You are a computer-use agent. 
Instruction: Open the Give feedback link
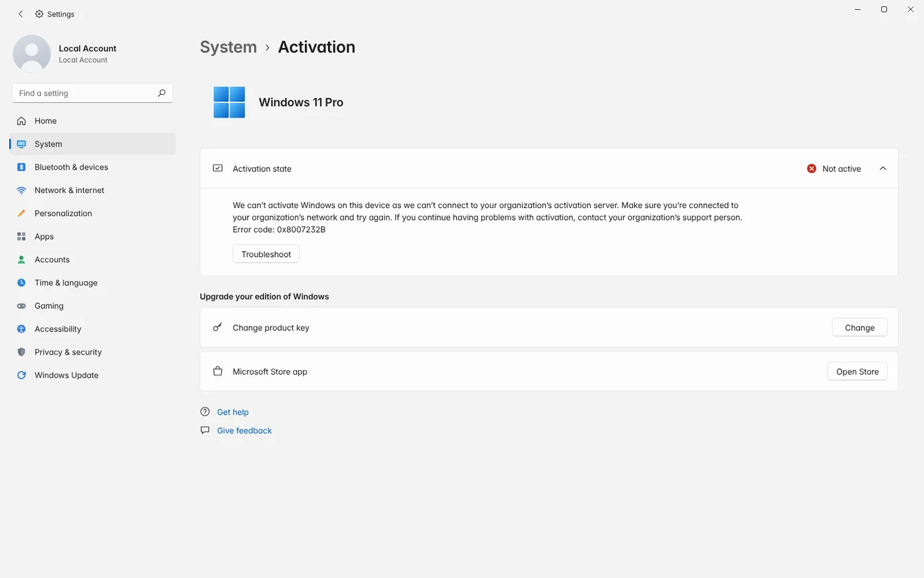tap(244, 430)
